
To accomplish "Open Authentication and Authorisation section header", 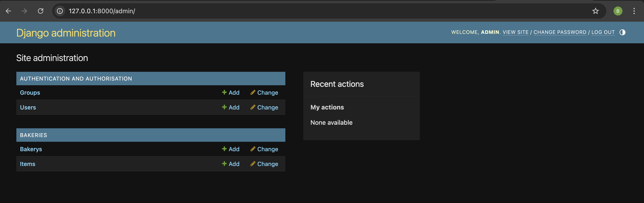I will 76,79.
